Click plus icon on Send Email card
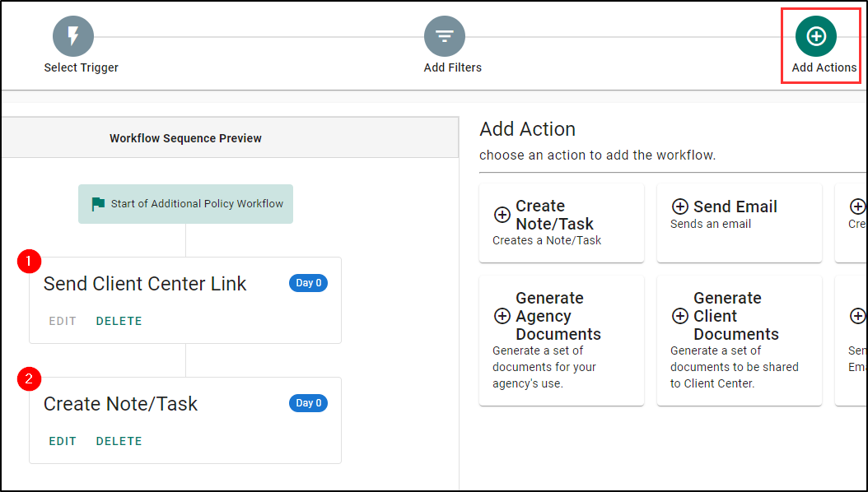This screenshot has height=492, width=868. (680, 207)
